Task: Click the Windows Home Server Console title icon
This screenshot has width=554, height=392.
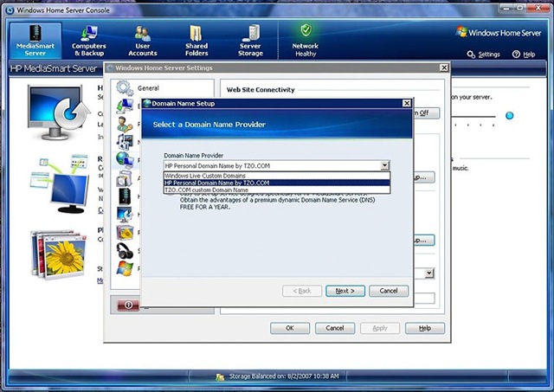Action: (x=10, y=10)
